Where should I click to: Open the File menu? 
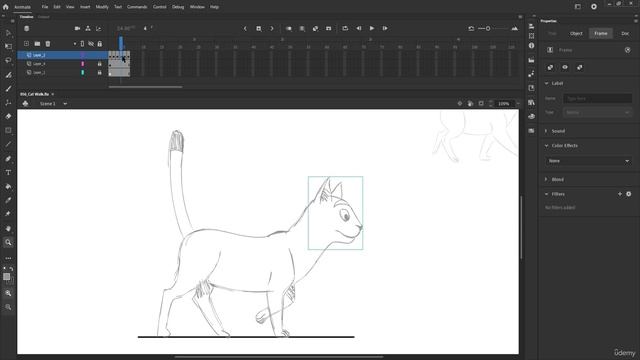45,7
